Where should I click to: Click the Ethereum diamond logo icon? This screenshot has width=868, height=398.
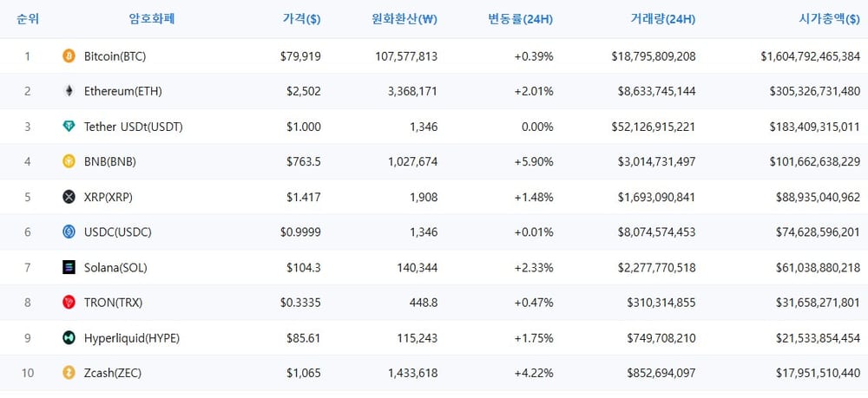pyautogui.click(x=69, y=91)
